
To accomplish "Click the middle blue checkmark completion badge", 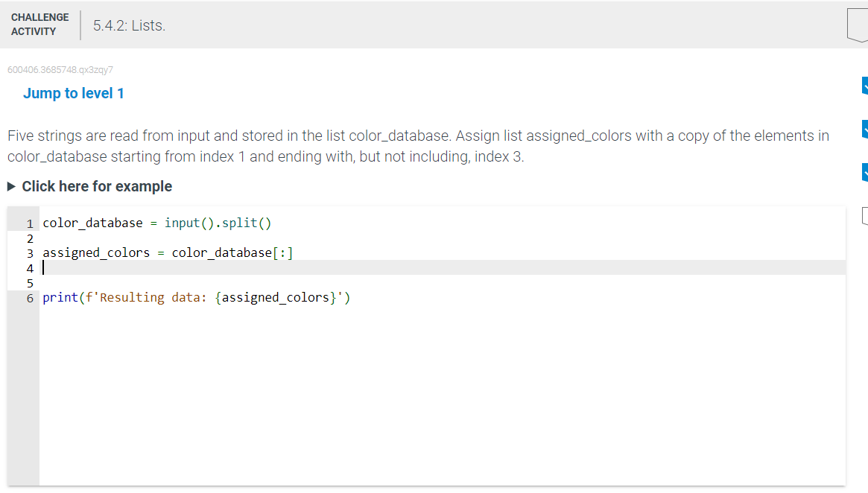I will (x=864, y=129).
